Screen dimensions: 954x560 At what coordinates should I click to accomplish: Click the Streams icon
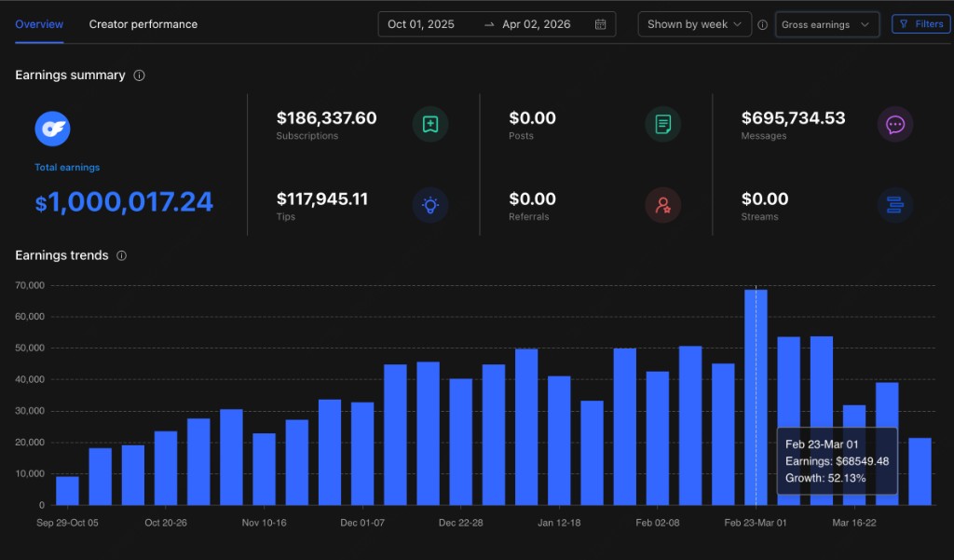895,205
